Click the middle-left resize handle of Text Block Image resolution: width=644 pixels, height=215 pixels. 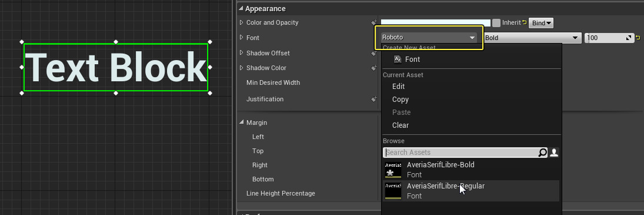[x=22, y=67]
